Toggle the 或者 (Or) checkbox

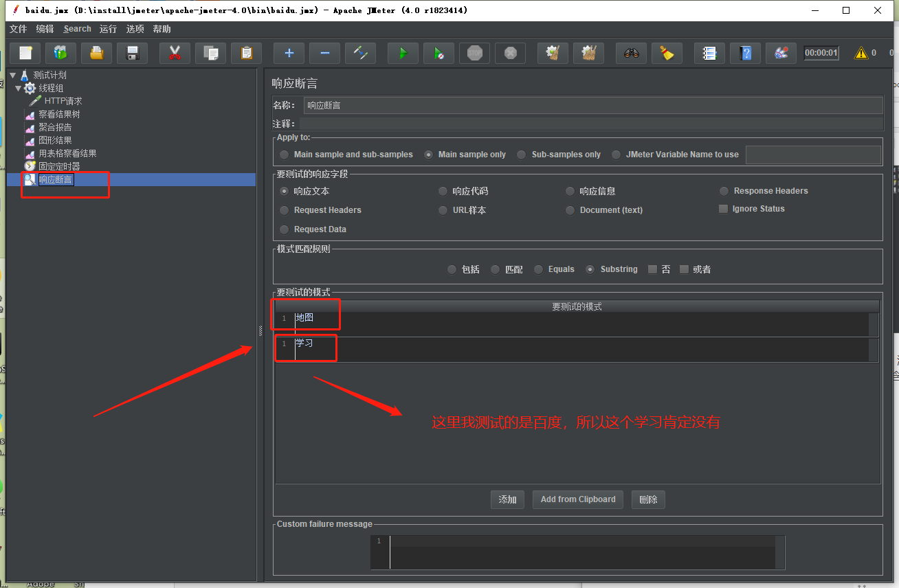pos(684,269)
